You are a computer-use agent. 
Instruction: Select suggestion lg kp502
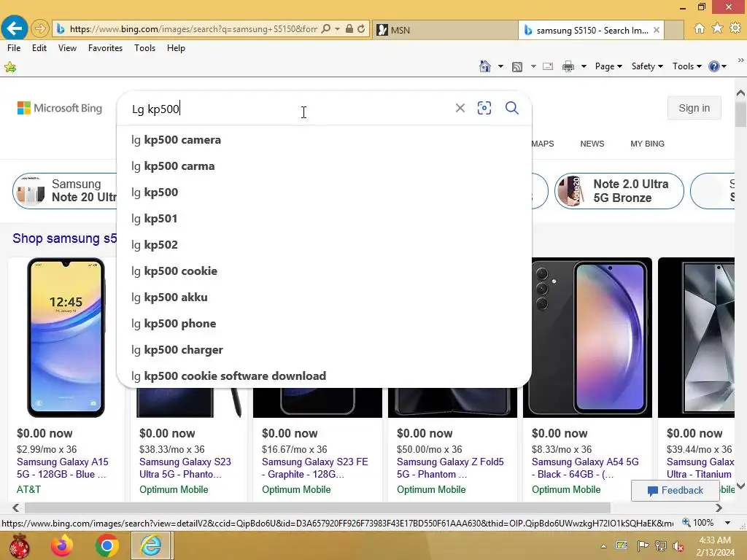[324, 245]
